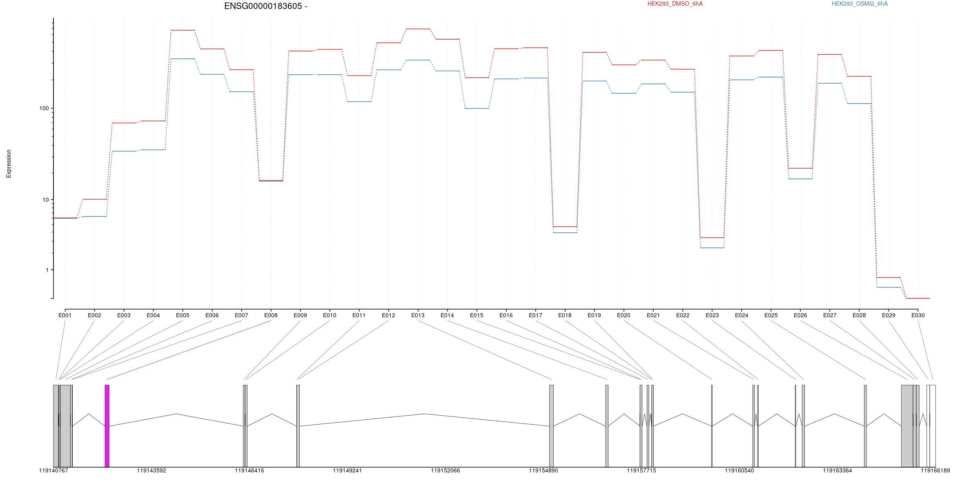Click exon label E007

[x=241, y=315]
